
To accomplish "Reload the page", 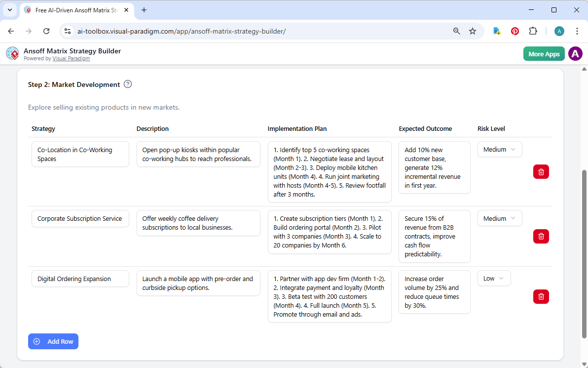I will click(46, 31).
